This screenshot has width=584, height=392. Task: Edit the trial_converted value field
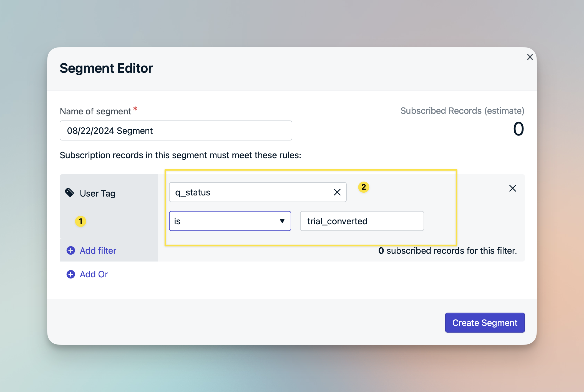click(362, 221)
